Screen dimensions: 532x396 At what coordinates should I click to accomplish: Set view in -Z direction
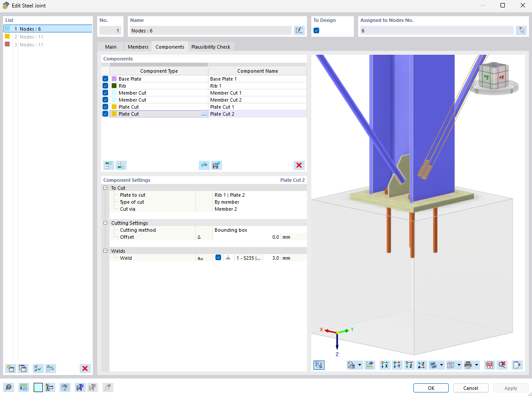[x=422, y=364]
